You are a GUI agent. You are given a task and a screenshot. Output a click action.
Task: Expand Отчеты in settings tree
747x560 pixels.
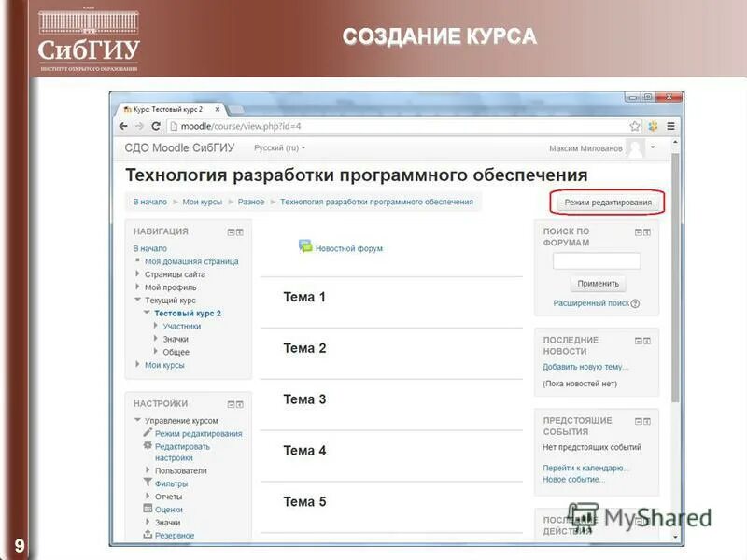(x=148, y=496)
